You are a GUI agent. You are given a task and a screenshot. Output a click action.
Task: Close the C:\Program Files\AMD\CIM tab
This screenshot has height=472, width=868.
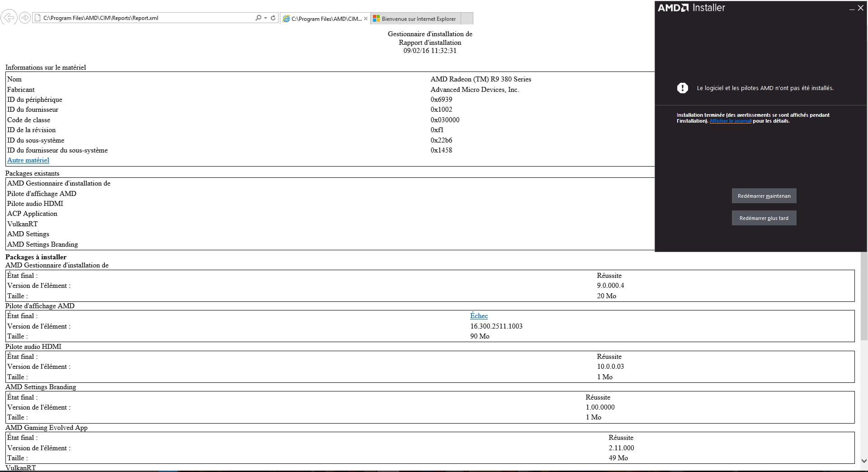point(366,19)
